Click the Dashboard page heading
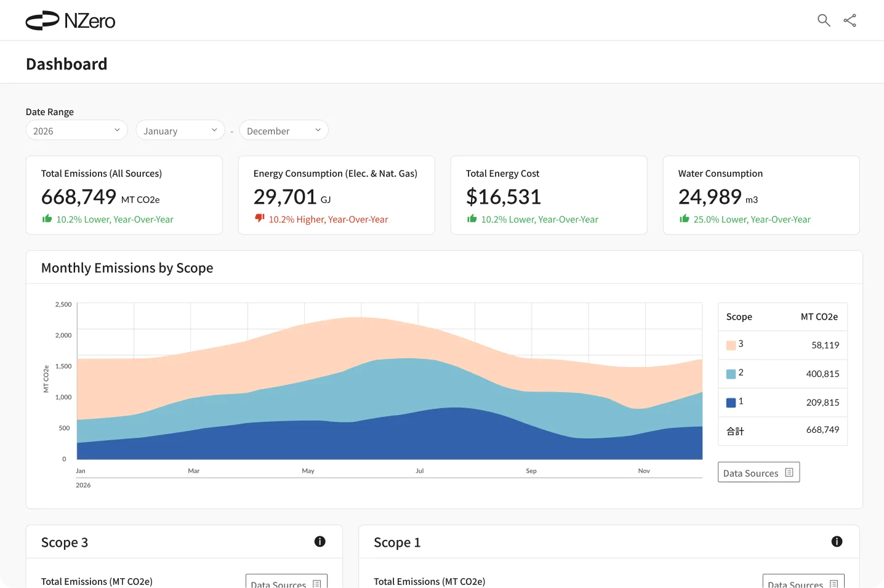 coord(66,64)
